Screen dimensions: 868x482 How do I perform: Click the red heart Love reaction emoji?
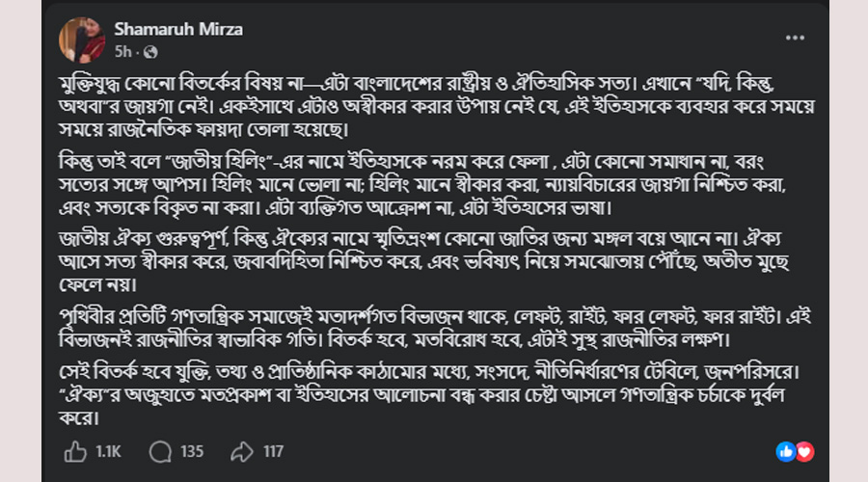point(803,450)
